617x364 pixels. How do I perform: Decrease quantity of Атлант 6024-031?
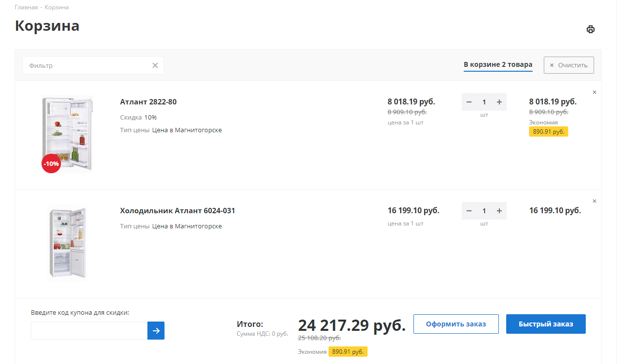pyautogui.click(x=469, y=211)
